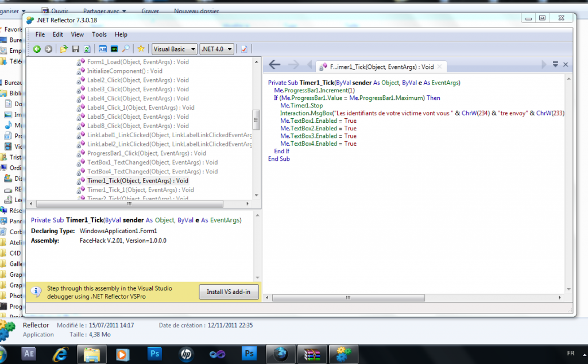Select ProgressBar1_Click in the tree
This screenshot has width=588, height=364.
click(x=146, y=153)
